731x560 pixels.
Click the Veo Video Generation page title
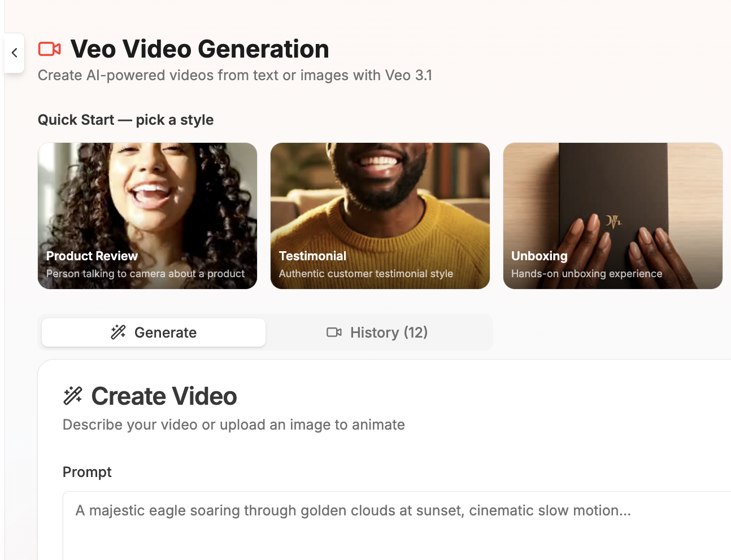(x=199, y=49)
